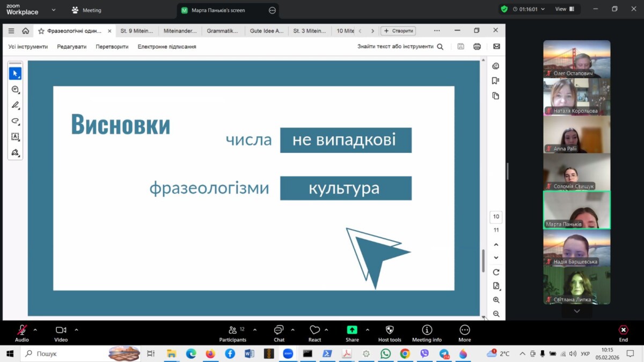This screenshot has width=644, height=362.
Task: Select the arrow selection tool in PDF toolbar
Action: point(15,73)
